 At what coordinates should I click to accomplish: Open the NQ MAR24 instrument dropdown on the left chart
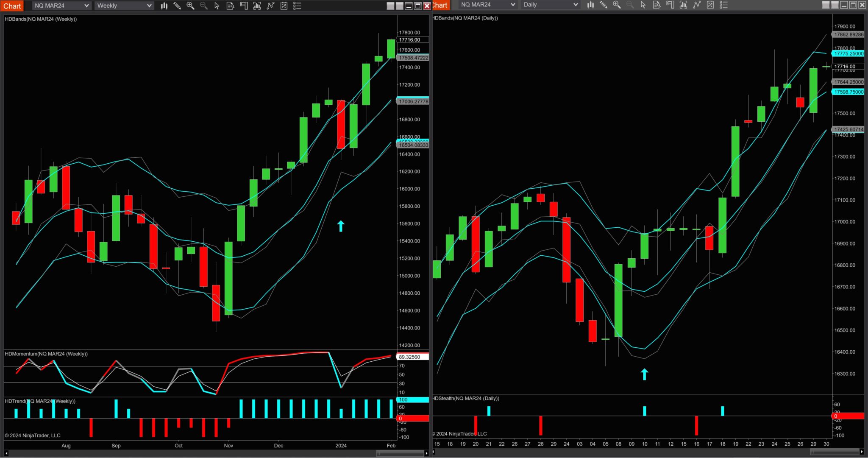[61, 6]
